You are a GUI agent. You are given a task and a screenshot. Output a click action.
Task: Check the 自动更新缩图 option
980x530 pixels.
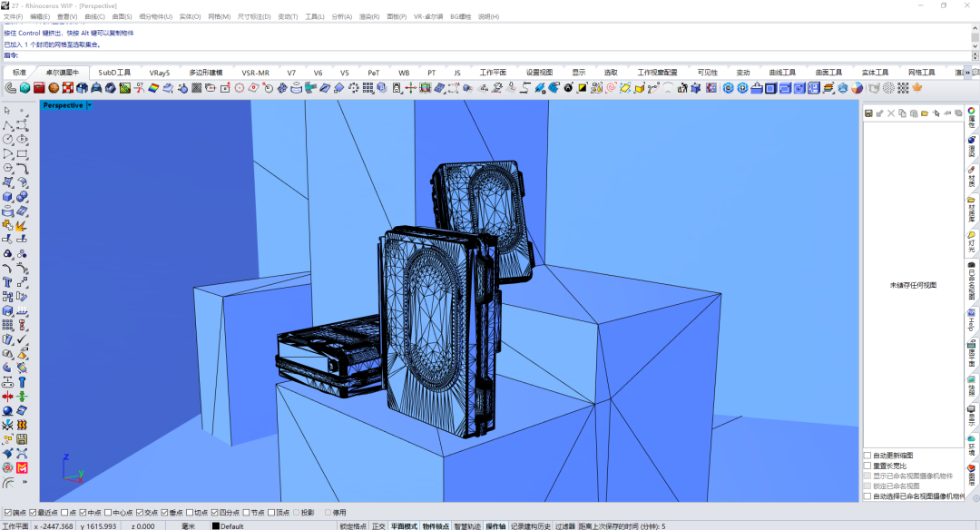pos(867,456)
